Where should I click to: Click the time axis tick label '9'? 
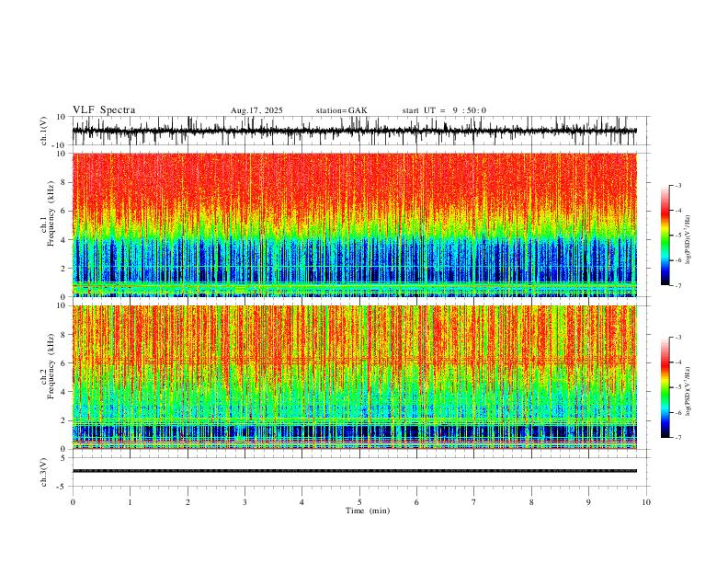[x=588, y=502]
